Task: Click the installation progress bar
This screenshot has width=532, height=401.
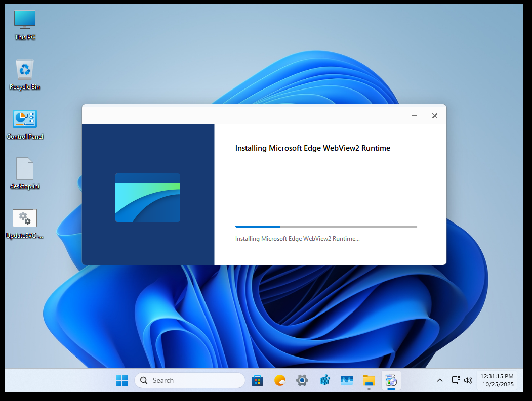Action: tap(326, 227)
